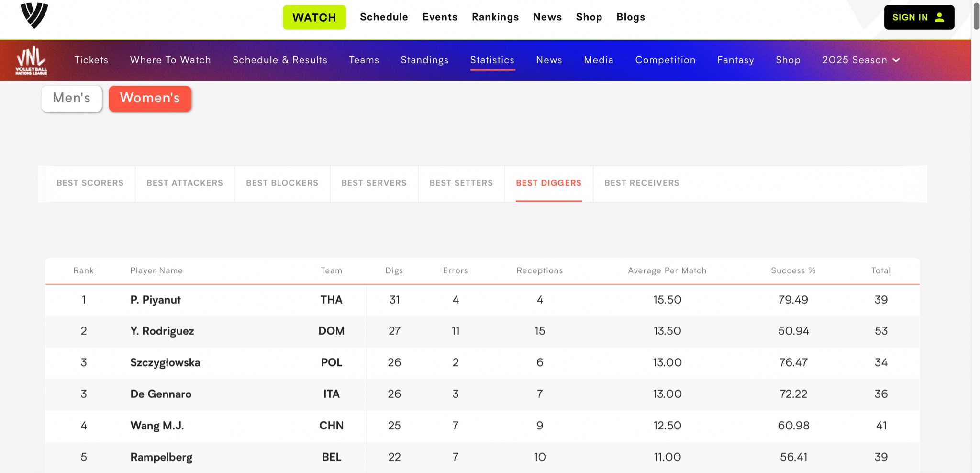Click the Team column header

[x=331, y=270]
